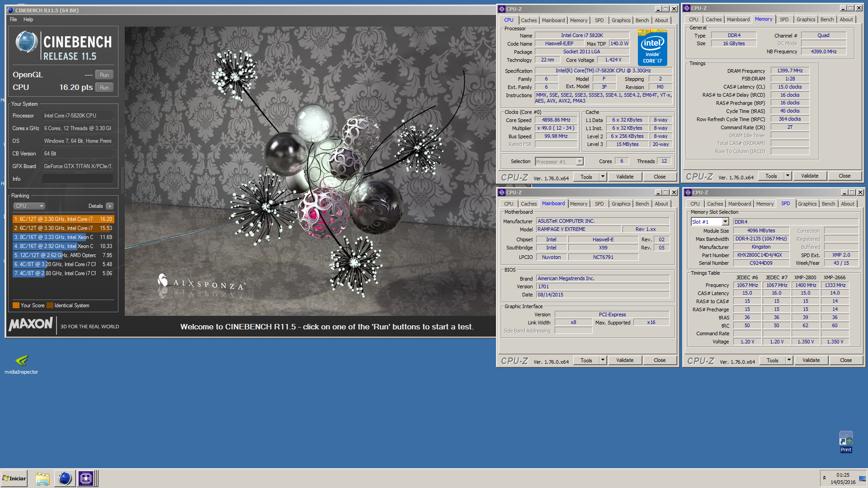Click the RAMPAGE V EXTREME model field

[578, 230]
